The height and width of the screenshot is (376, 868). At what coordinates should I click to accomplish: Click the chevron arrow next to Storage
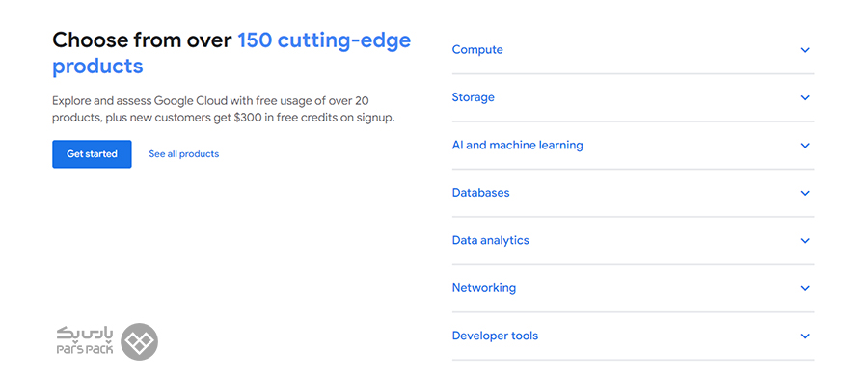(805, 97)
